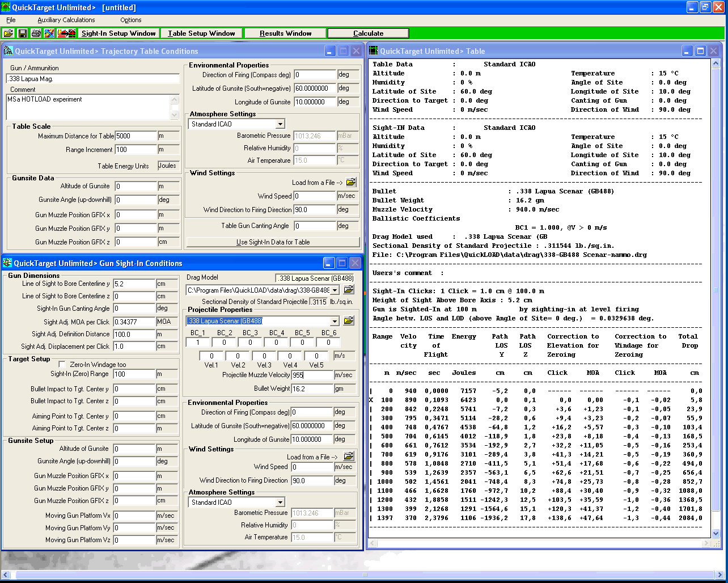The height and width of the screenshot is (583, 728).
Task: Click the Projectile Muzzle Velocity input field
Action: coord(312,375)
